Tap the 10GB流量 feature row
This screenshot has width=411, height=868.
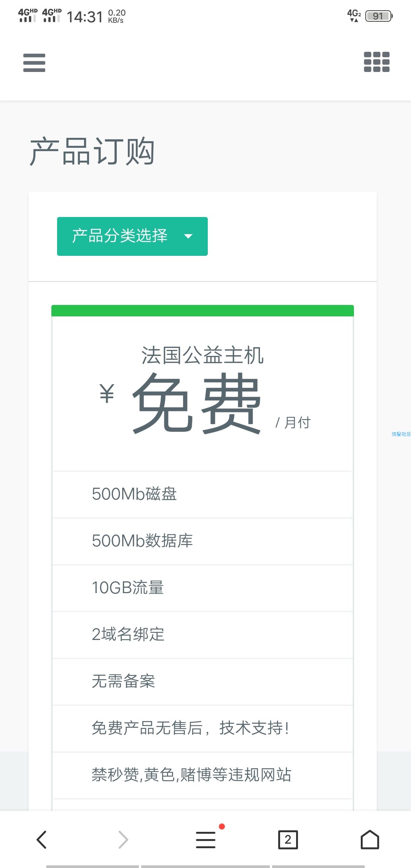click(202, 588)
